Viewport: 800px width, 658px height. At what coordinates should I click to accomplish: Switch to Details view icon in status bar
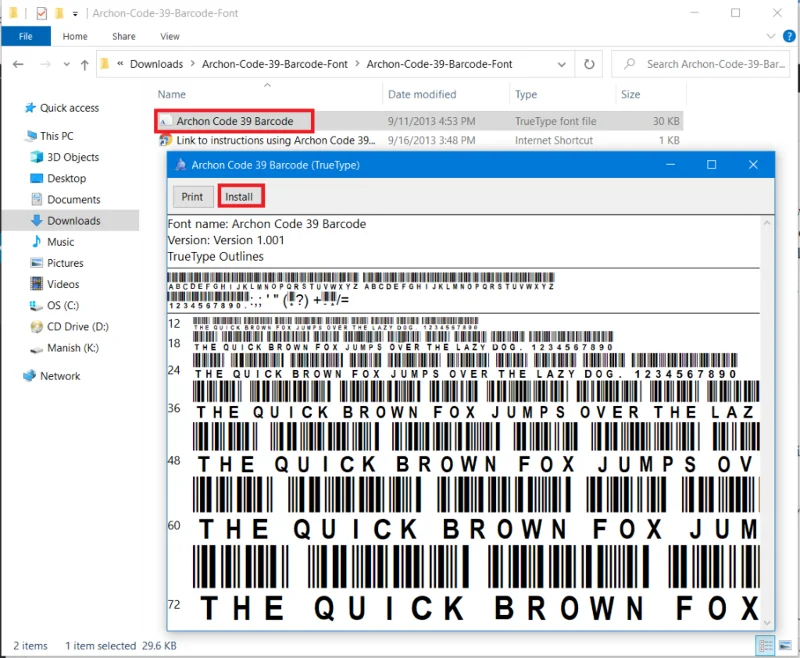[x=765, y=646]
